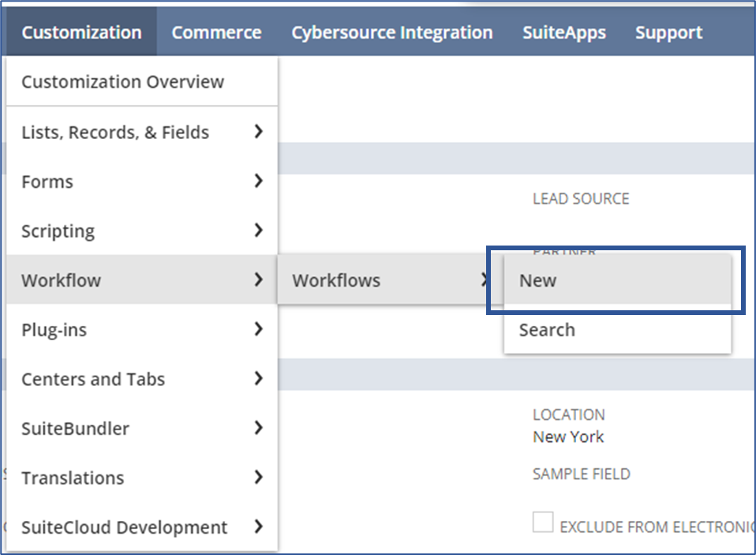Tick the Exclude From Electronic checkbox
This screenshot has width=756, height=555.
543,522
